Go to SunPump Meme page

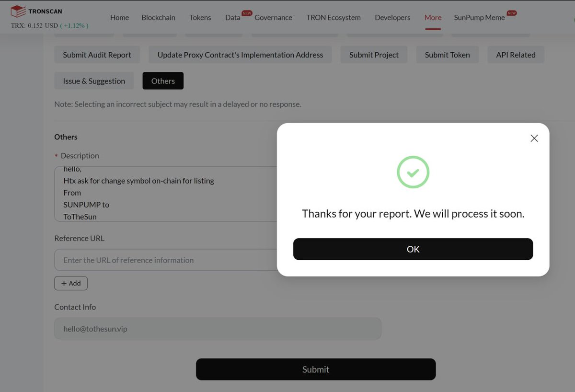(x=479, y=17)
